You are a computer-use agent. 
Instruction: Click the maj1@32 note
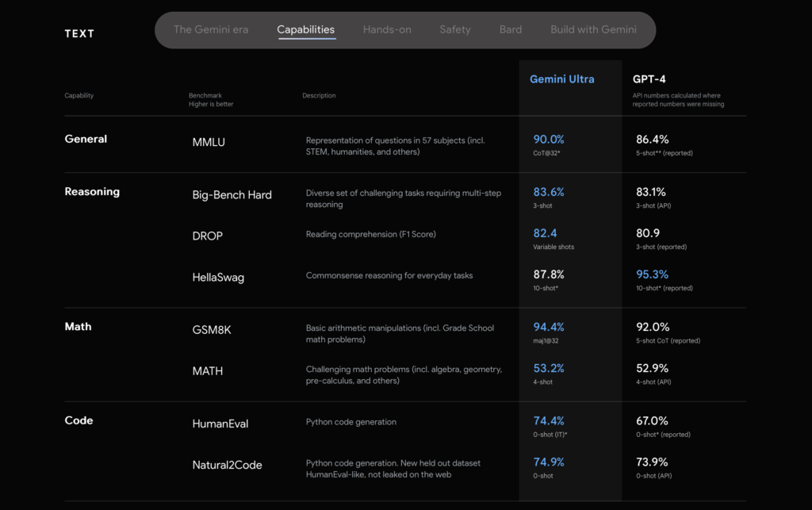click(546, 341)
